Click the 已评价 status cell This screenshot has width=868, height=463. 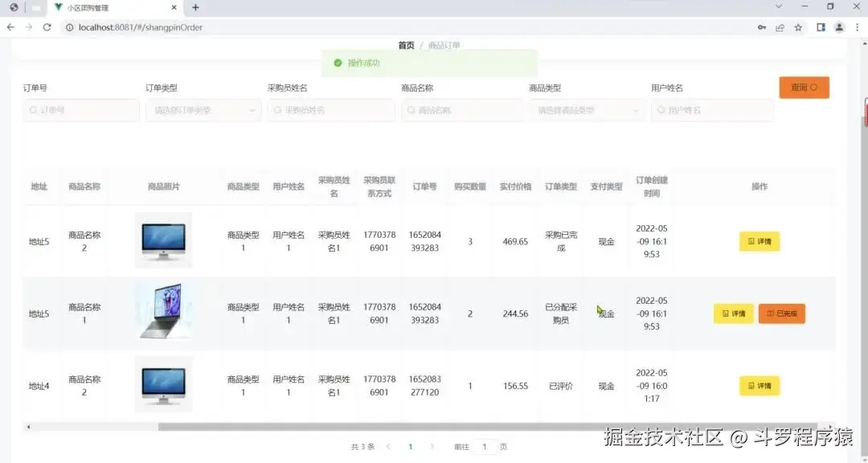(561, 386)
